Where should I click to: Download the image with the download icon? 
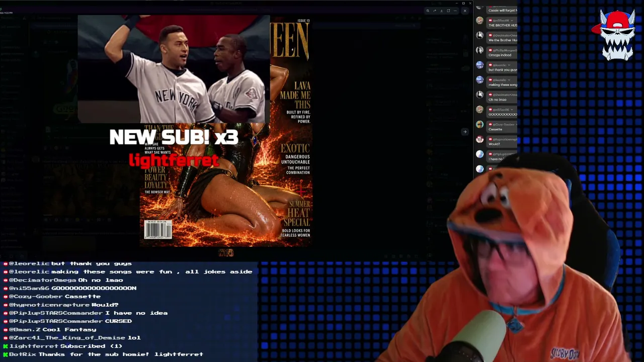441,11
